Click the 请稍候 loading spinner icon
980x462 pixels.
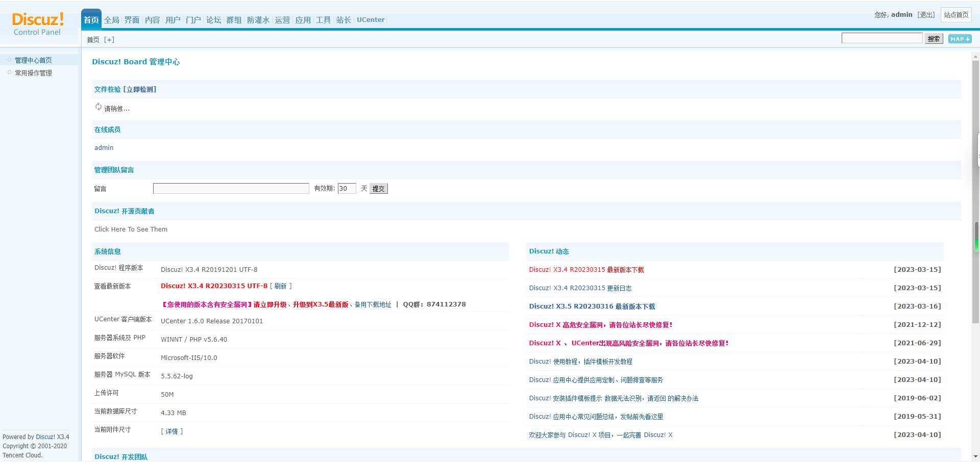[x=99, y=107]
